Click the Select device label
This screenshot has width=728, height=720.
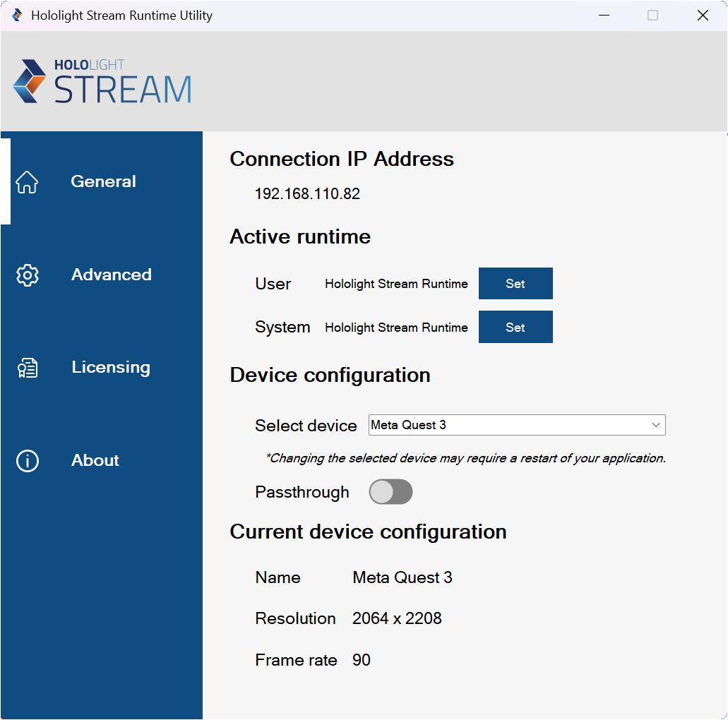point(306,426)
